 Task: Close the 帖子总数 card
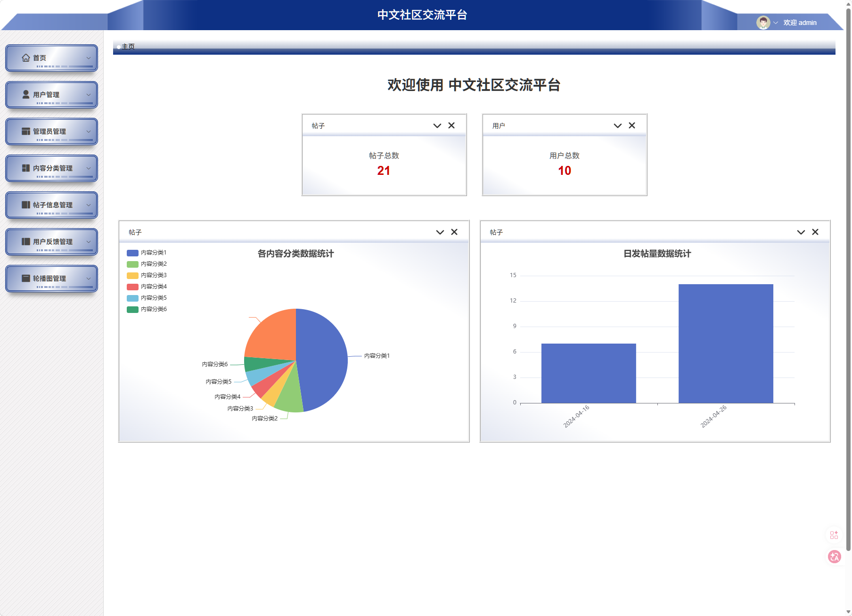[x=451, y=125]
